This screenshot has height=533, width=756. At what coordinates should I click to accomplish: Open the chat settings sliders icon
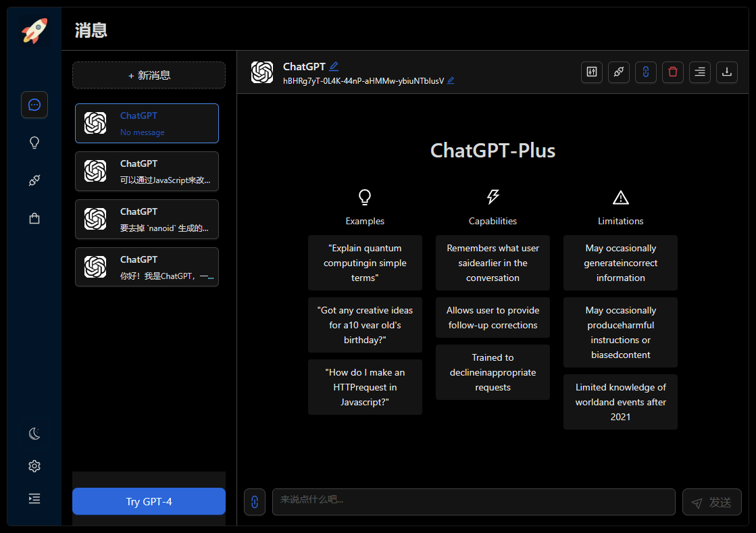(591, 72)
